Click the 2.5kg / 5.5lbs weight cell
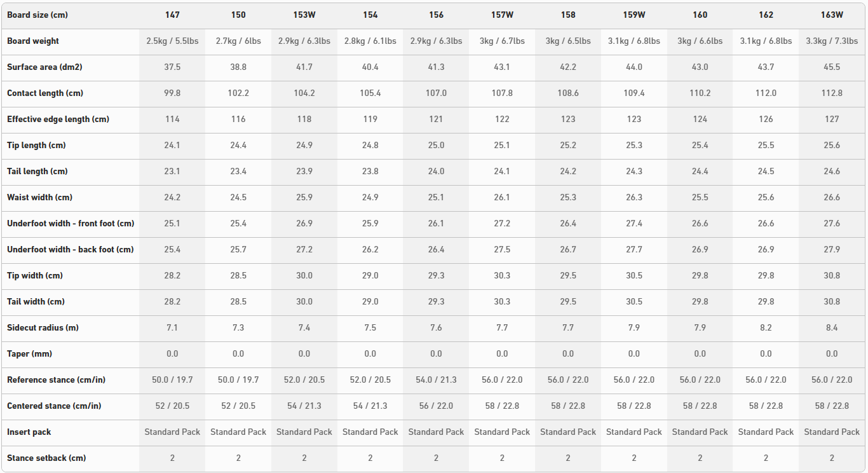This screenshot has height=473, width=868. click(172, 41)
